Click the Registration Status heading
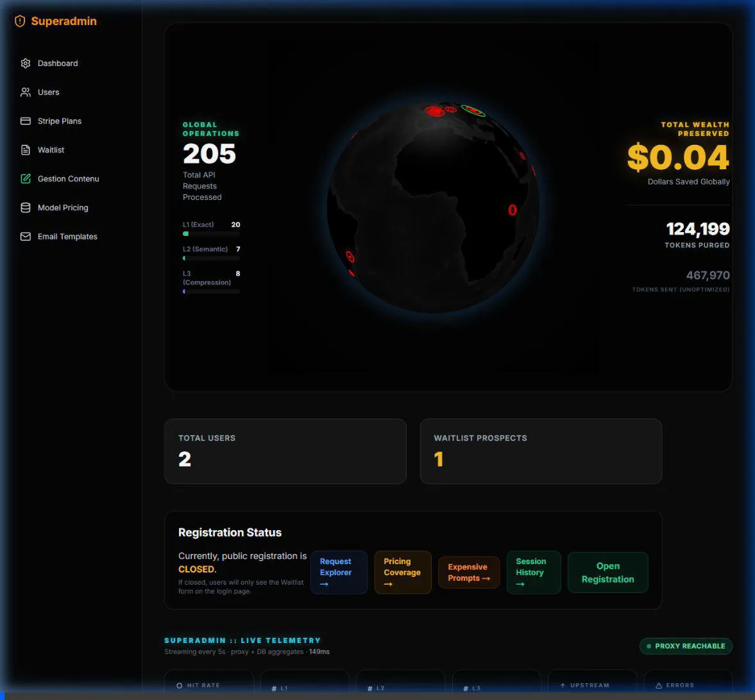This screenshot has width=755, height=700. 230,533
